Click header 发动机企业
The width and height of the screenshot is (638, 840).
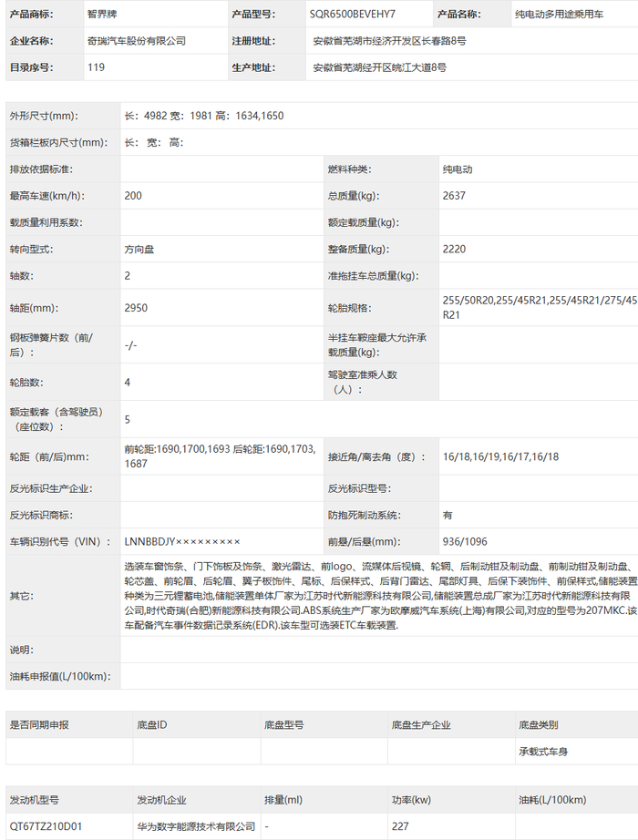coord(161,800)
